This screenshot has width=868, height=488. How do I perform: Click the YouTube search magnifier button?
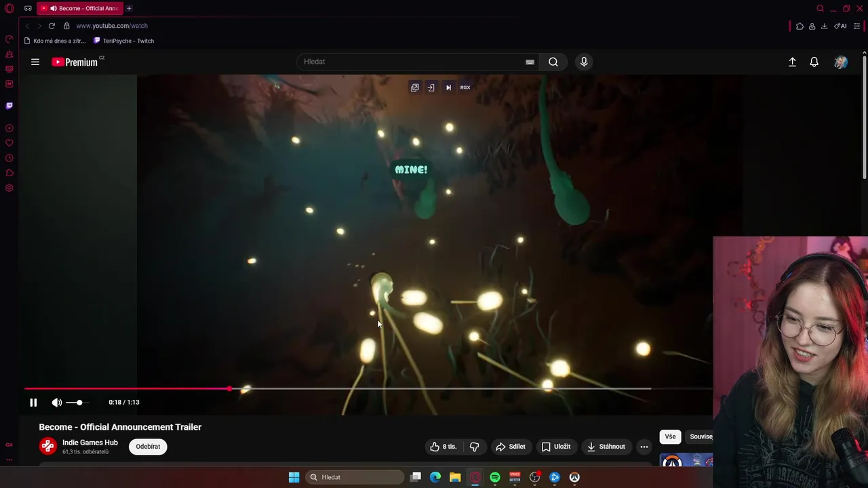pos(553,62)
